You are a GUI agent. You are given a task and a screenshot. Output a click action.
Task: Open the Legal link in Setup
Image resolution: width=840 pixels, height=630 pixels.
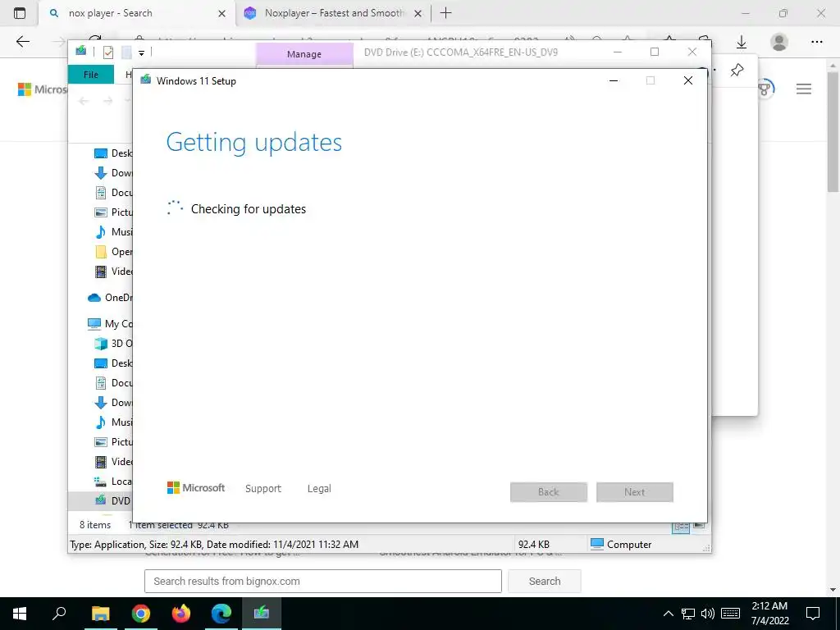tap(319, 489)
